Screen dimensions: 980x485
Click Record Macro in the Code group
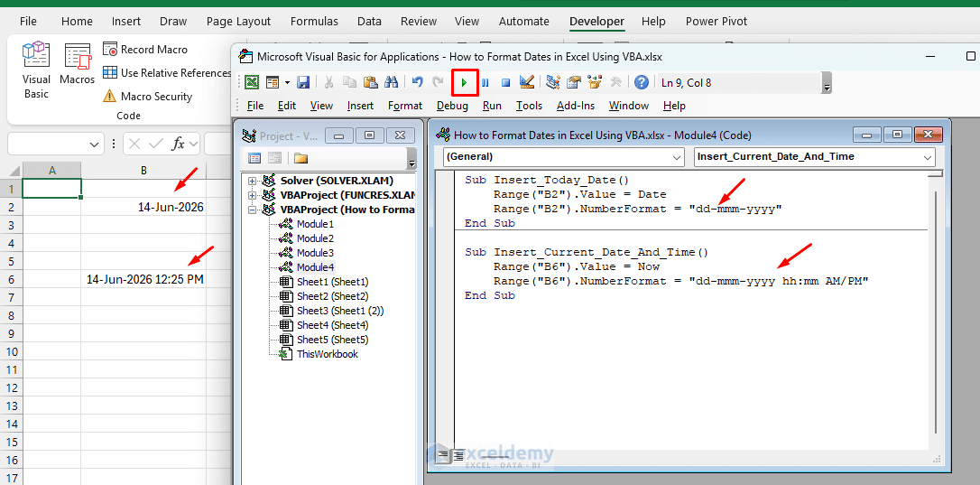145,50
